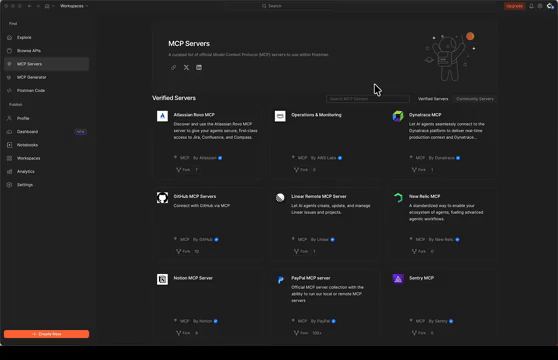Viewport: 558px width, 360px height.
Task: Click the Dashboard sidebar icon
Action: (10, 132)
